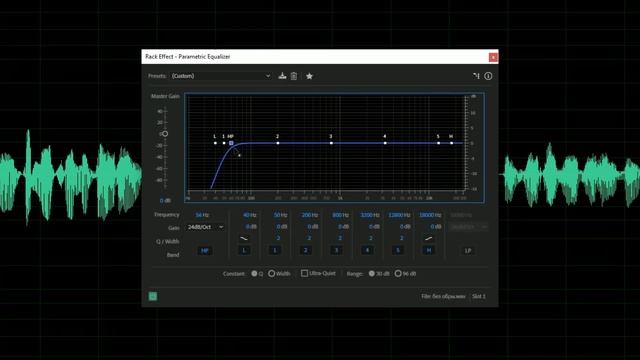Click the HP frequency value 56 Hz

coord(202,215)
